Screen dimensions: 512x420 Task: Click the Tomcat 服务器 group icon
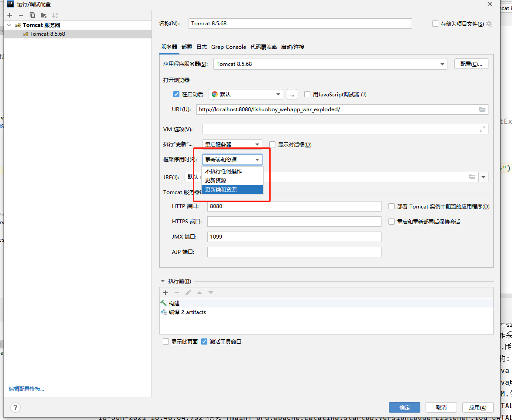click(x=18, y=25)
